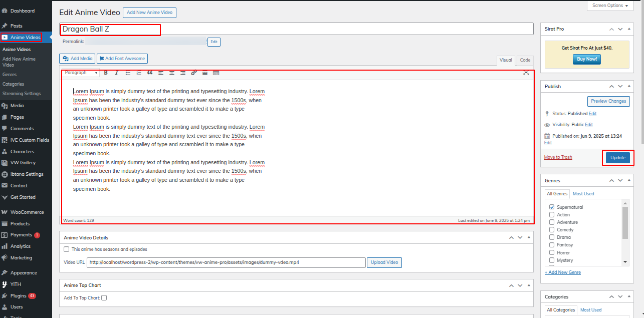Enable 'This anime has seasons and episodes'
Viewport: 644px width, 318px height.
click(67, 249)
